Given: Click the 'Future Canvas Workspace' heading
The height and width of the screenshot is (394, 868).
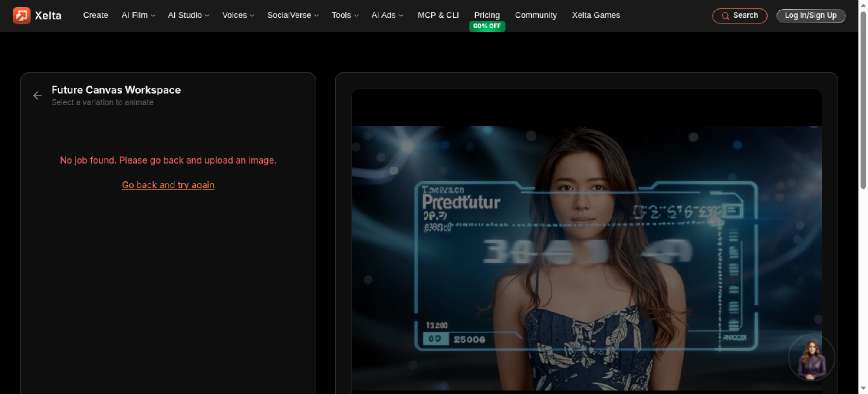Looking at the screenshot, I should pos(116,90).
